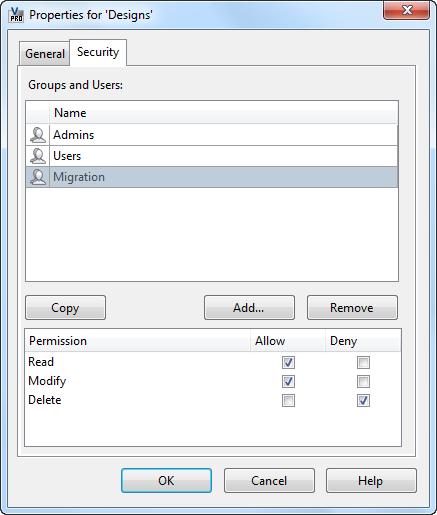
Task: Select the Admins row in list
Action: pos(212,135)
